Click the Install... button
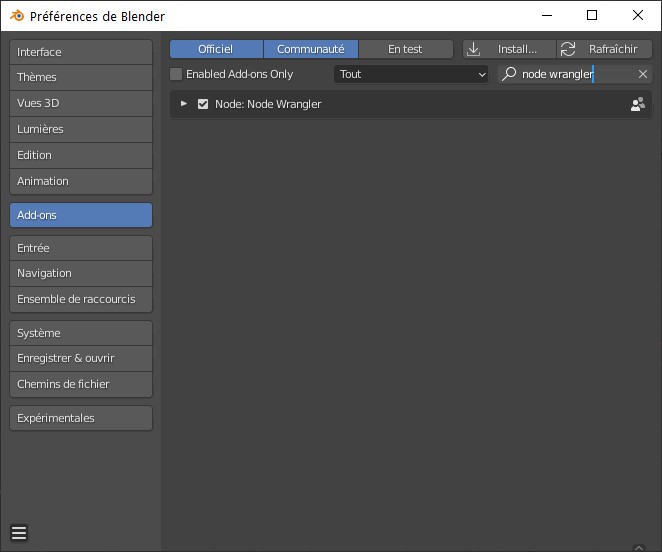The height and width of the screenshot is (552, 662). point(509,49)
